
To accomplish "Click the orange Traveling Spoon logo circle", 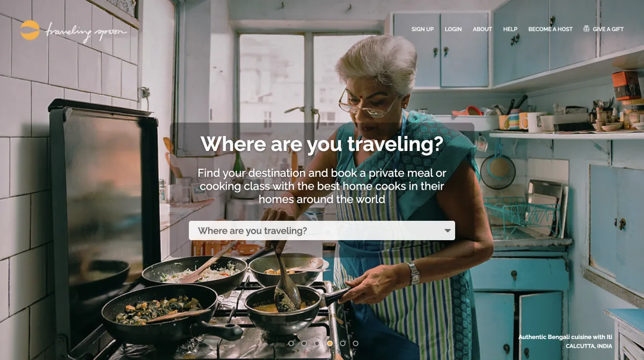I will (x=30, y=30).
